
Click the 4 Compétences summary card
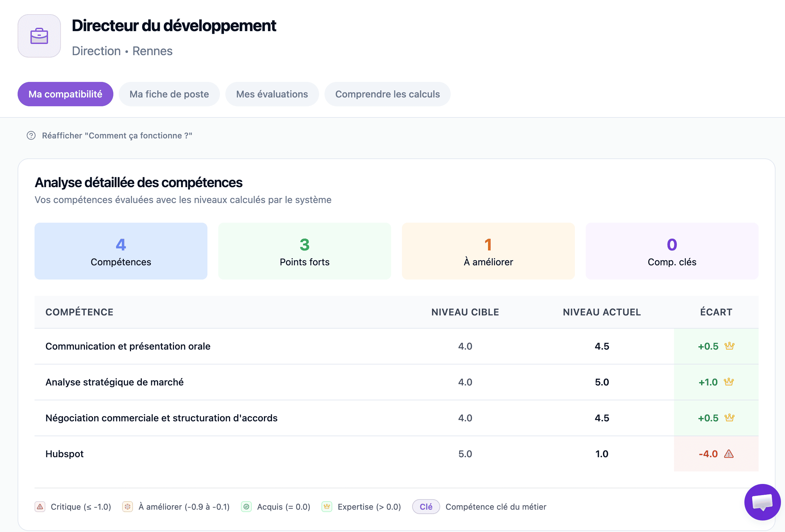tap(121, 251)
